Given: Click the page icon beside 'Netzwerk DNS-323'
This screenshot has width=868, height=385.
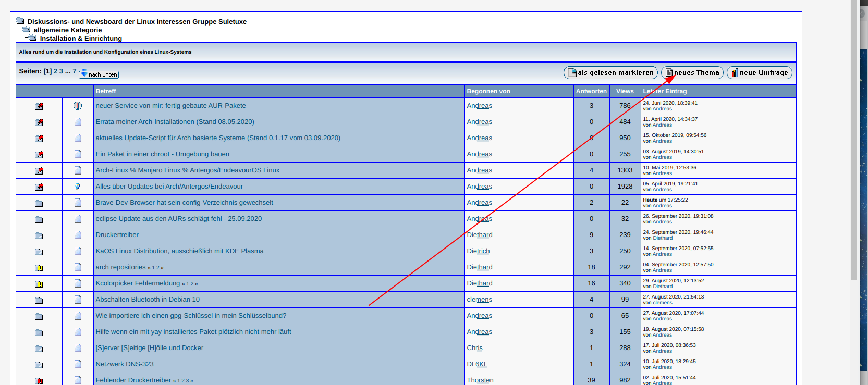Looking at the screenshot, I should pyautogui.click(x=78, y=364).
